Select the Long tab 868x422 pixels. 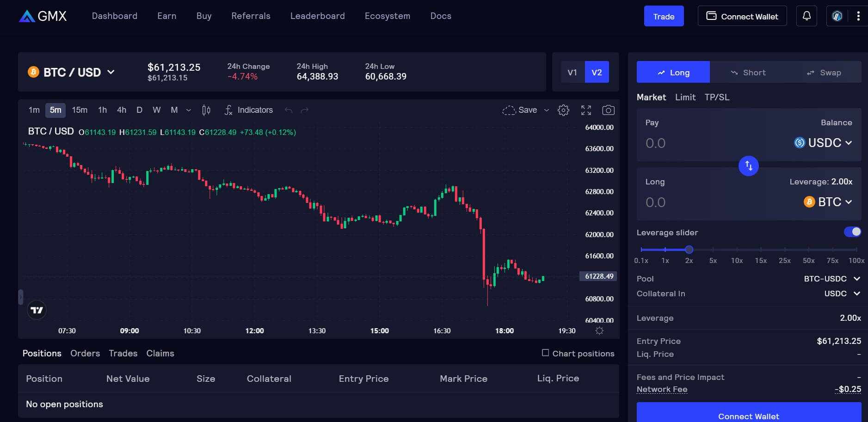tap(673, 72)
